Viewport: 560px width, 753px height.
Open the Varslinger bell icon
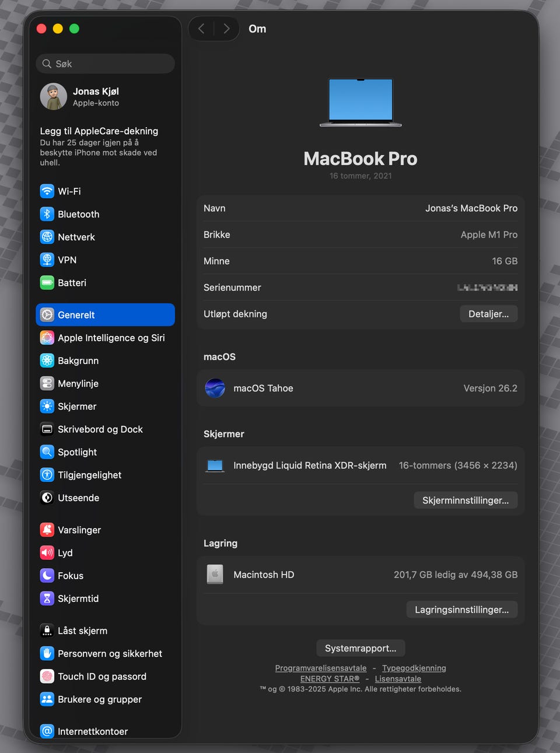click(x=47, y=530)
